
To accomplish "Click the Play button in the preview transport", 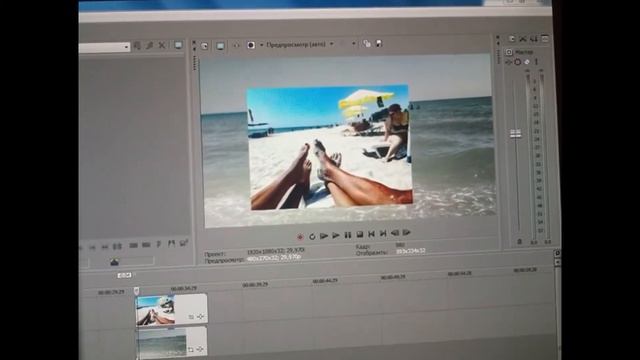I will coord(336,236).
